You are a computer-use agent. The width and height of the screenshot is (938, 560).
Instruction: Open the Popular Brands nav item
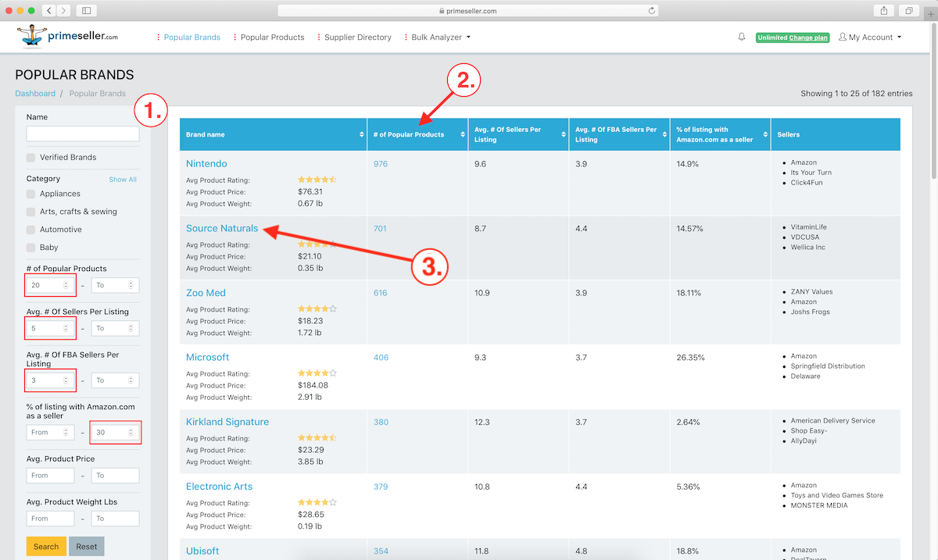[189, 37]
